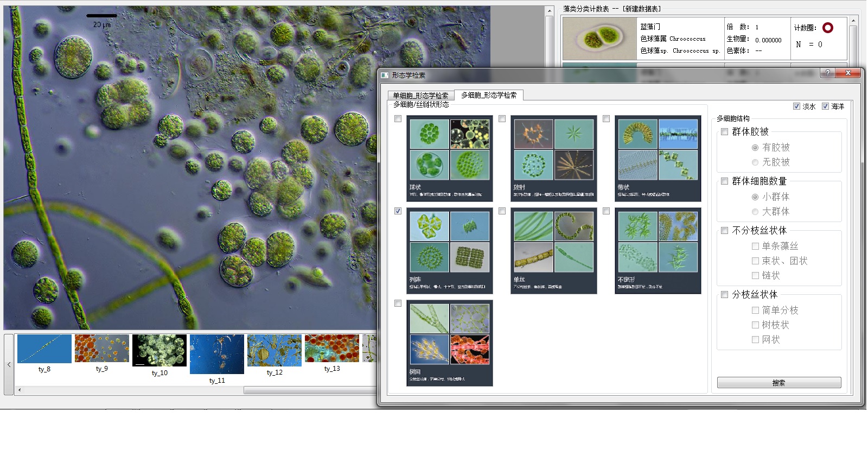
Task: Click the red 计数圈 counting circle icon
Action: [x=828, y=28]
